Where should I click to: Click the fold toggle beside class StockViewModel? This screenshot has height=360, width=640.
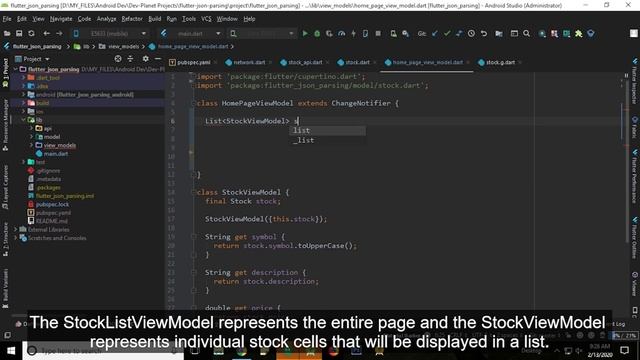[194, 192]
